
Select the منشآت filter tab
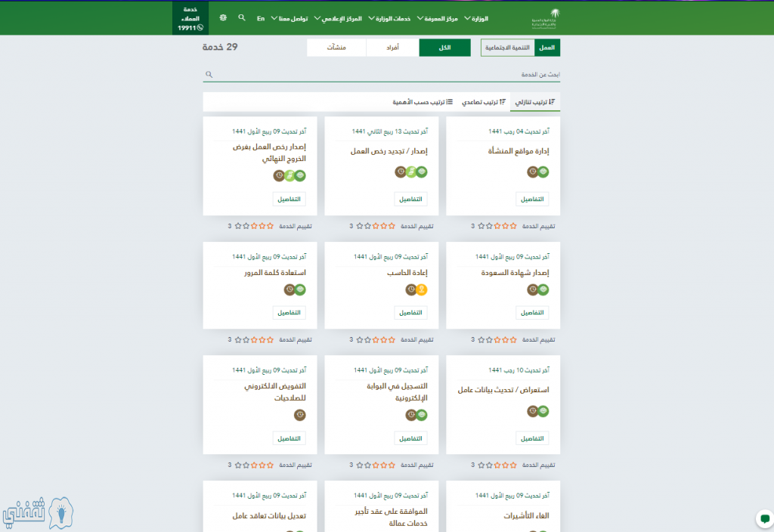tap(336, 48)
